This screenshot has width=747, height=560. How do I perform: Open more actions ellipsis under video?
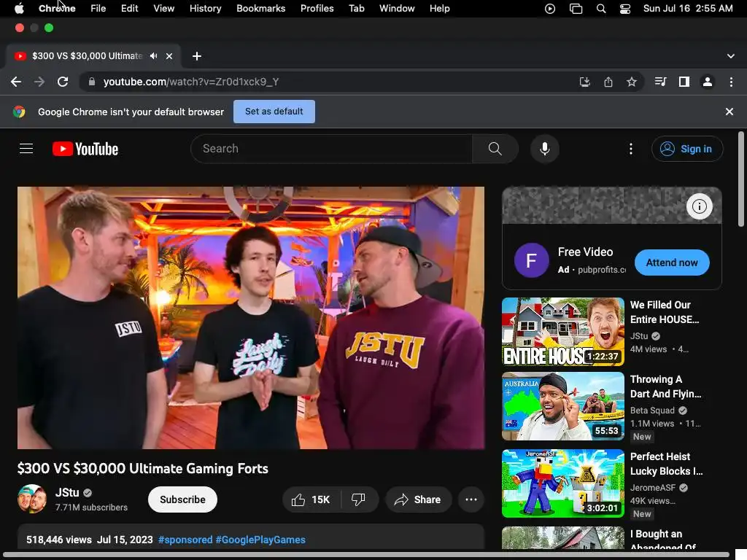click(471, 499)
